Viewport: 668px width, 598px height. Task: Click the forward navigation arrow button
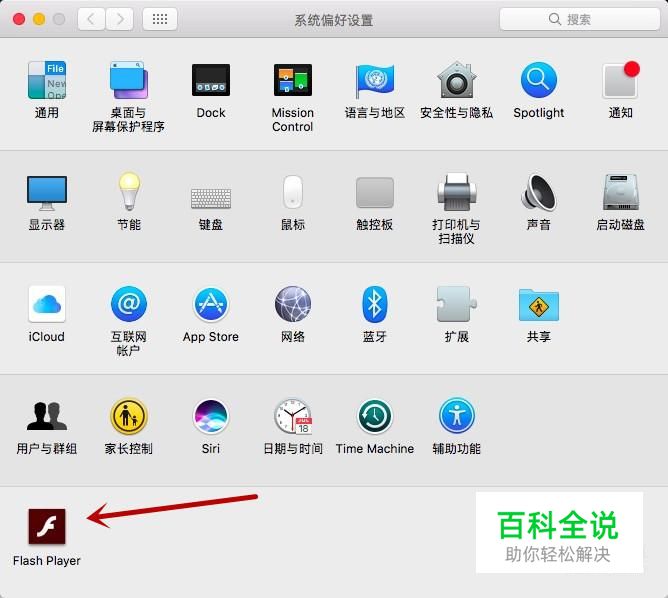point(120,19)
